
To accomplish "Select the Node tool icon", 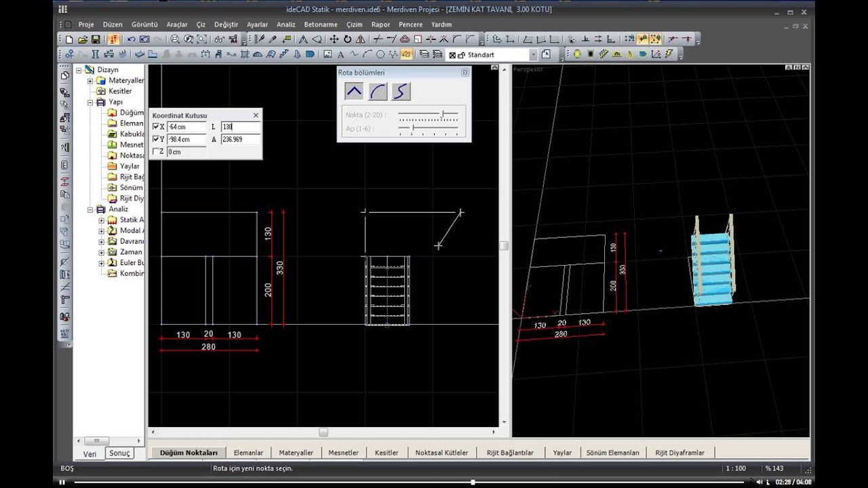I will 68,54.
